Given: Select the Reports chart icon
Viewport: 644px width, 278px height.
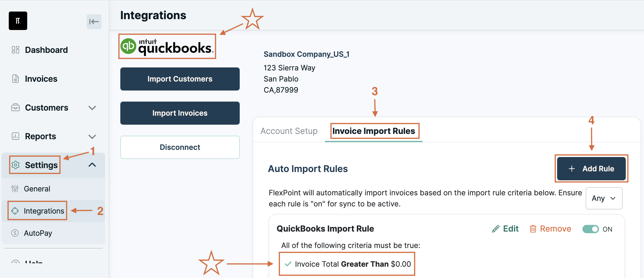Looking at the screenshot, I should coord(15,136).
